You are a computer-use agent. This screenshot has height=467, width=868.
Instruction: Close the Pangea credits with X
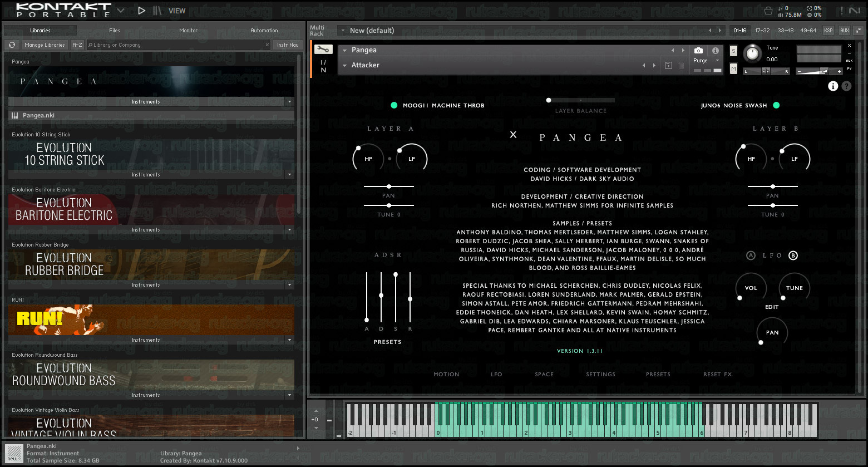tap(513, 135)
